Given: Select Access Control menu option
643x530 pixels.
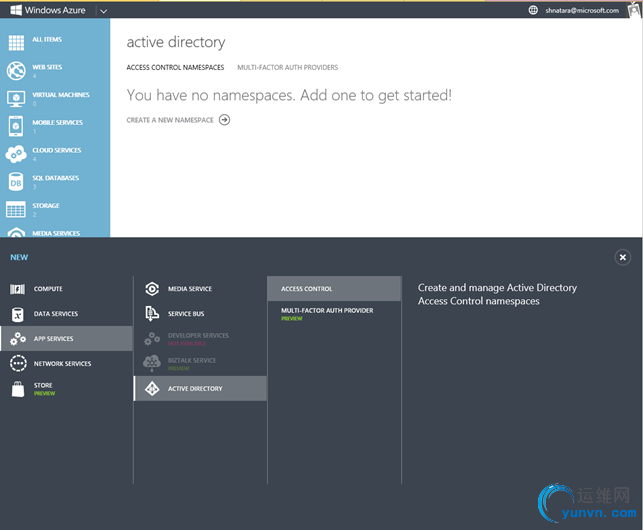Looking at the screenshot, I should 334,289.
